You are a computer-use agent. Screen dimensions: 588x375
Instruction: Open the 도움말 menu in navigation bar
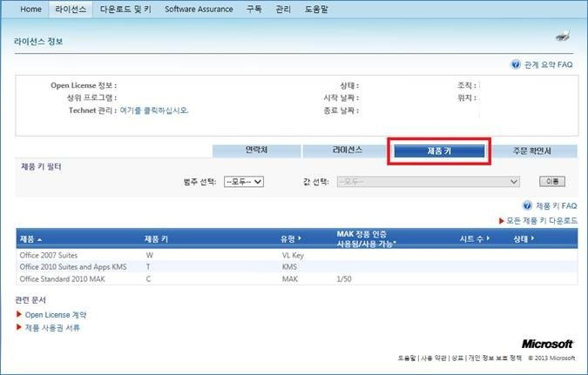tap(316, 9)
